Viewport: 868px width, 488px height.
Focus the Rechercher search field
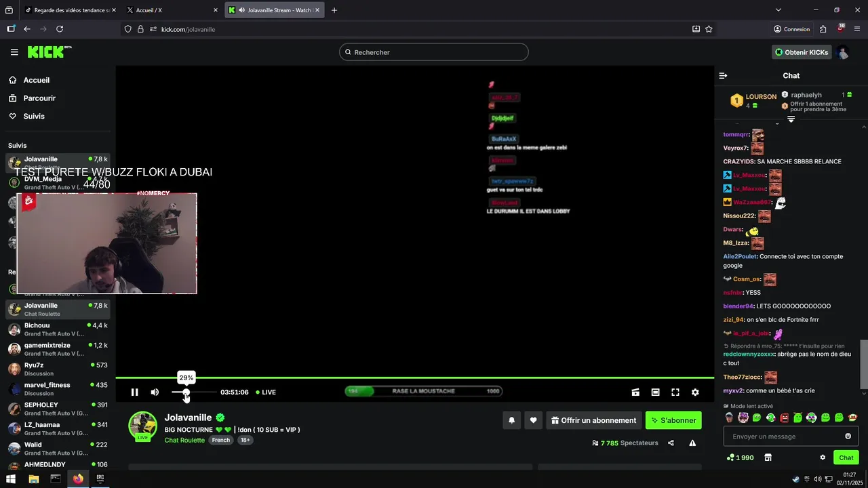pyautogui.click(x=434, y=52)
